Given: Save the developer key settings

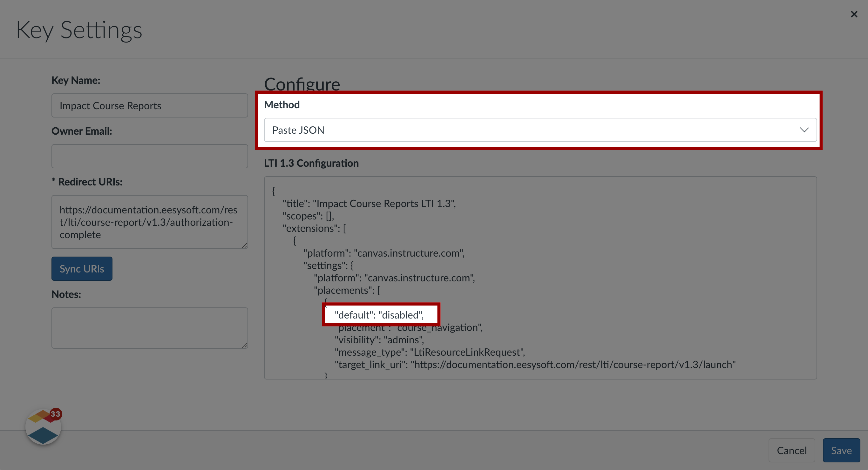Looking at the screenshot, I should tap(841, 450).
